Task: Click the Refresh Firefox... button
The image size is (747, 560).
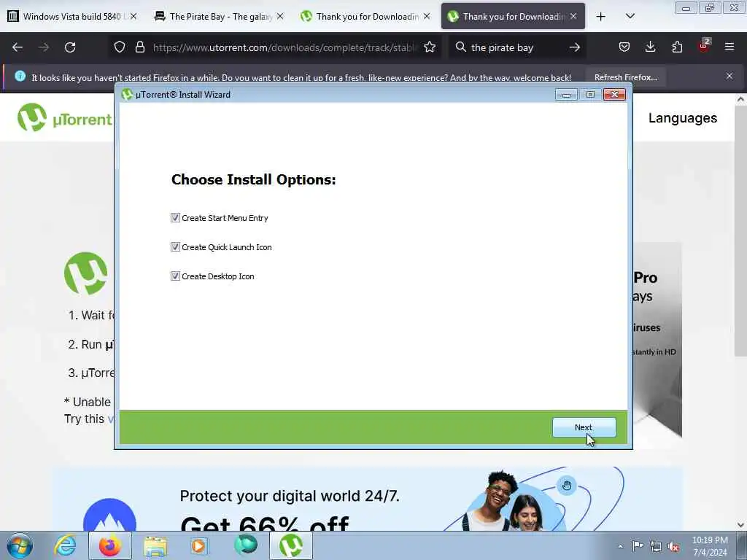Action: (x=625, y=77)
